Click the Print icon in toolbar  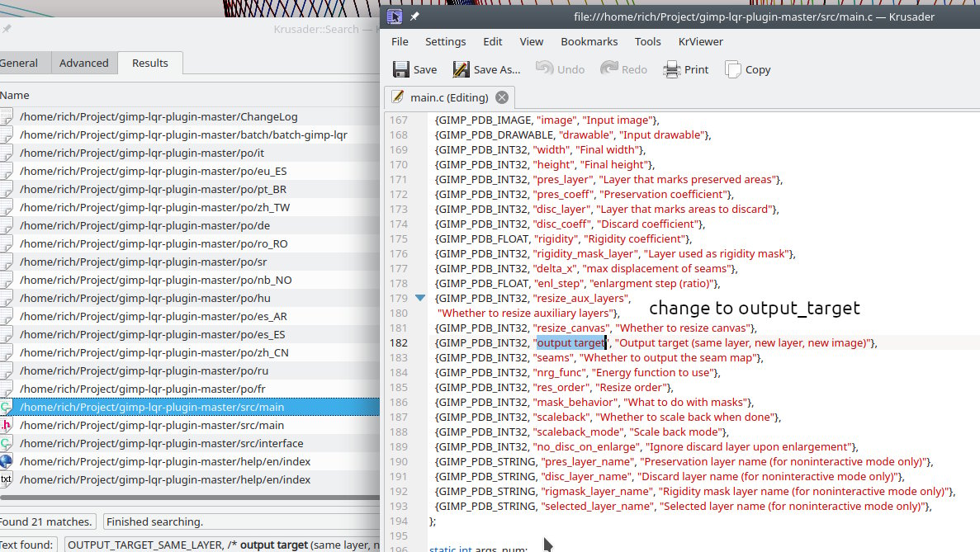point(672,69)
